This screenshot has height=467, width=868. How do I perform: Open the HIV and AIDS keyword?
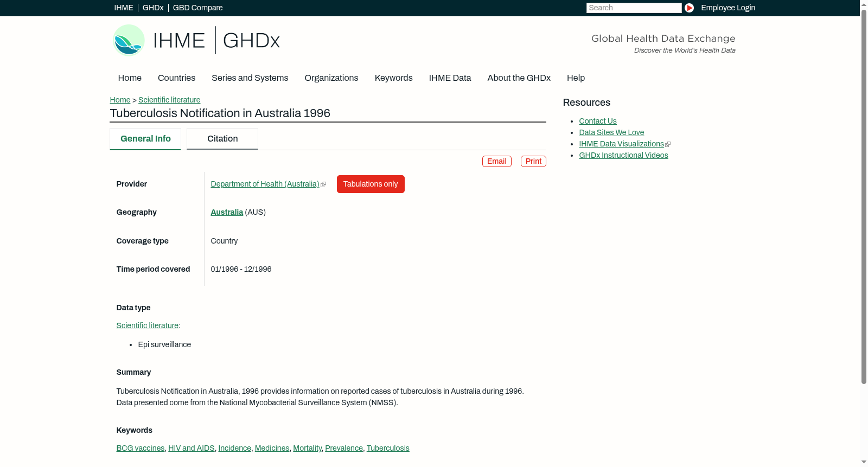click(x=192, y=449)
